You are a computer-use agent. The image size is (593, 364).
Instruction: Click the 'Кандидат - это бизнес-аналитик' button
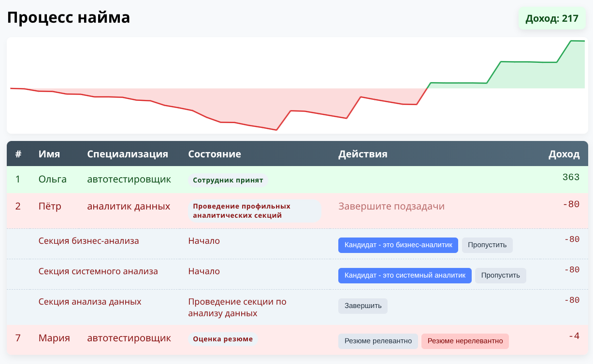coord(397,245)
